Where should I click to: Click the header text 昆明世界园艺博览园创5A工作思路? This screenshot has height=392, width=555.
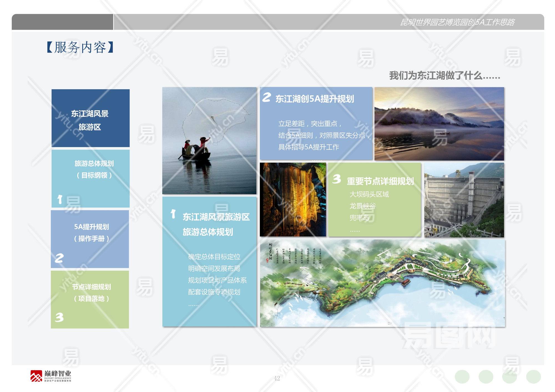(x=457, y=22)
